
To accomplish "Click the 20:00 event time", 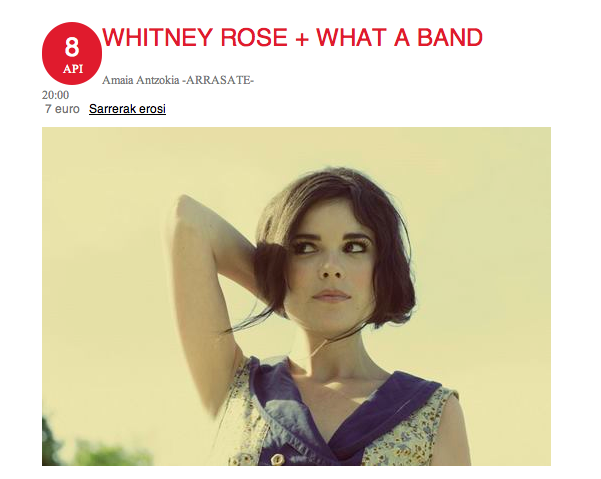I will pos(56,95).
